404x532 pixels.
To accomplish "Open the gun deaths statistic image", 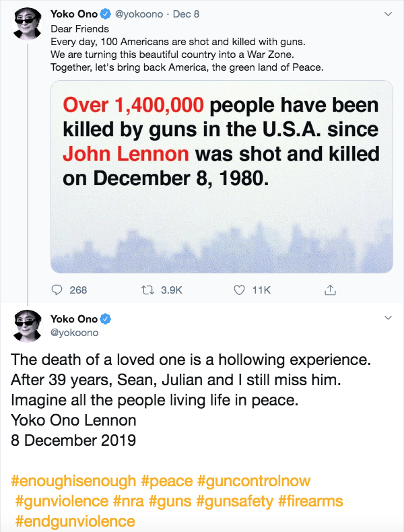I will point(222,176).
